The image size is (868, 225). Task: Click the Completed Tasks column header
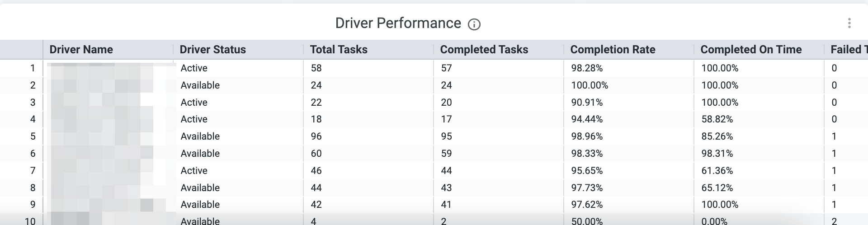[x=484, y=50]
